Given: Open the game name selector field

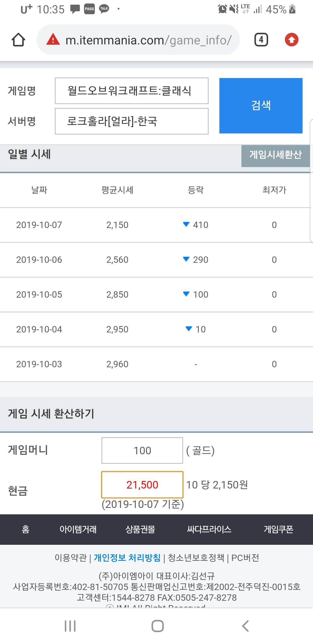Looking at the screenshot, I should [x=132, y=91].
